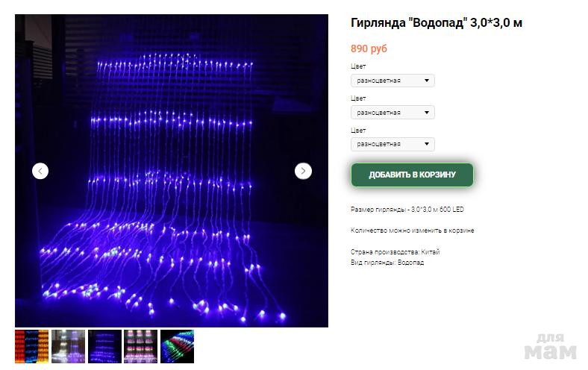Screen dimensions: 588x370
Task: Select the multicolor garland thumbnail
Action: point(177,346)
